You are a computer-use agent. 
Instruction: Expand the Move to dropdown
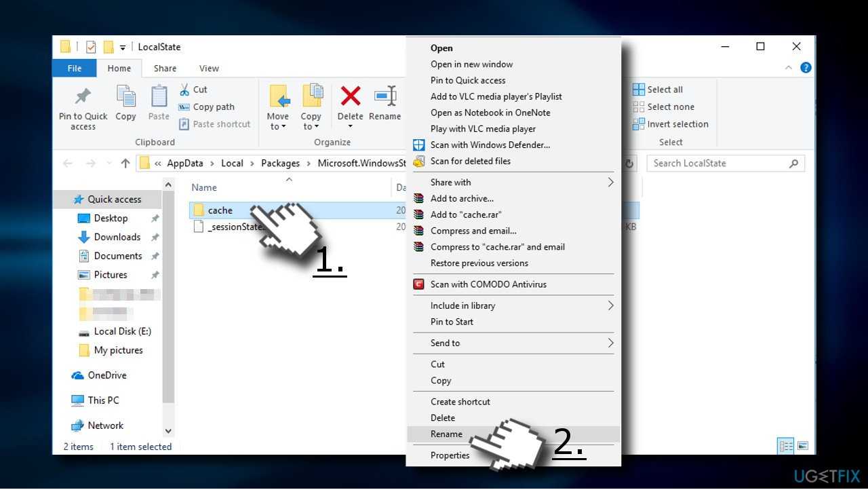pos(278,126)
